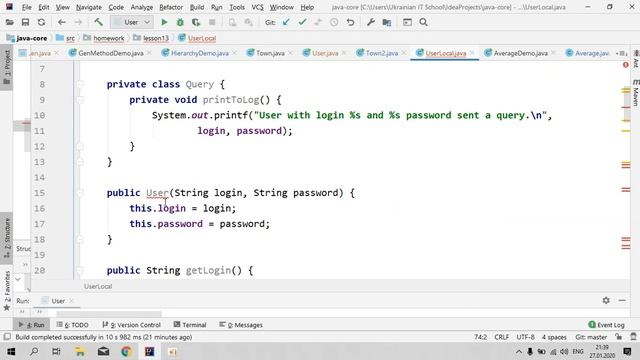
Task: Click the Rollback undo arrow icon
Action: tap(351, 22)
